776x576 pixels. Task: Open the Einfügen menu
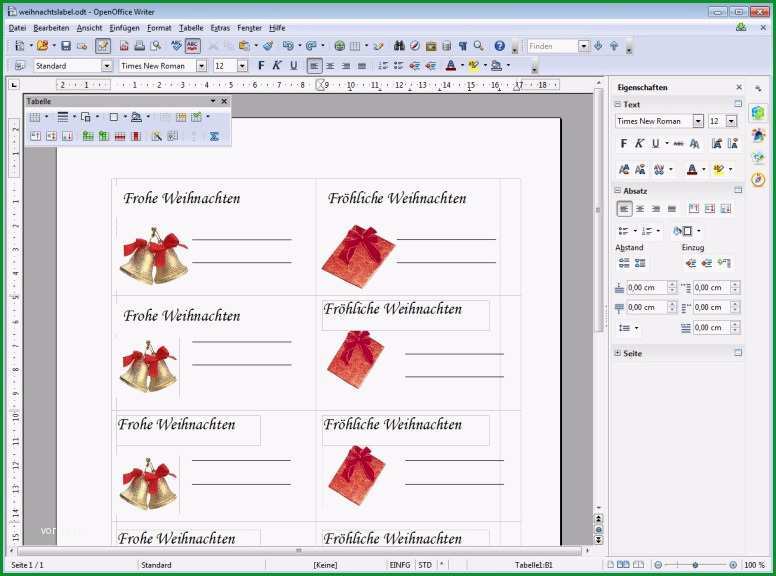pyautogui.click(x=124, y=28)
